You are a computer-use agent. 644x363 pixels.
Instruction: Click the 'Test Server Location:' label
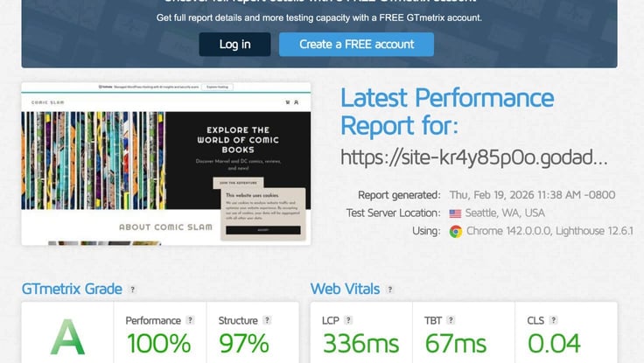[x=393, y=213]
